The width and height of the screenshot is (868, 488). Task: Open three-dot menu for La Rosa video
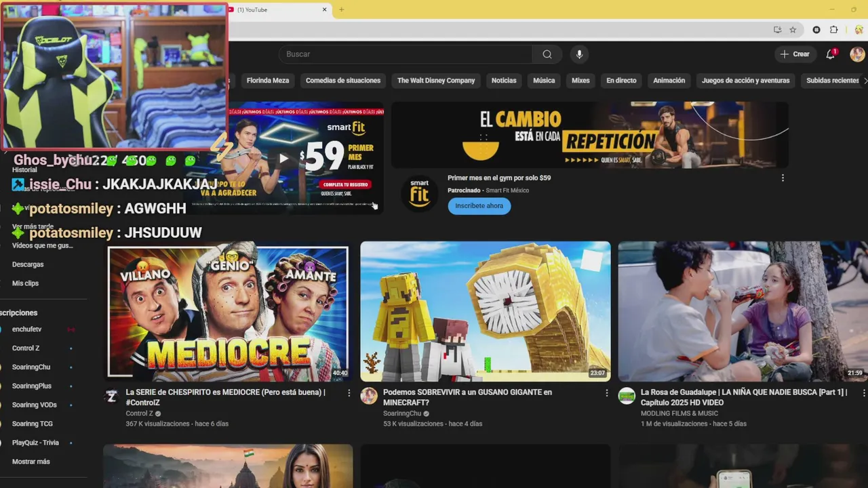point(864,393)
